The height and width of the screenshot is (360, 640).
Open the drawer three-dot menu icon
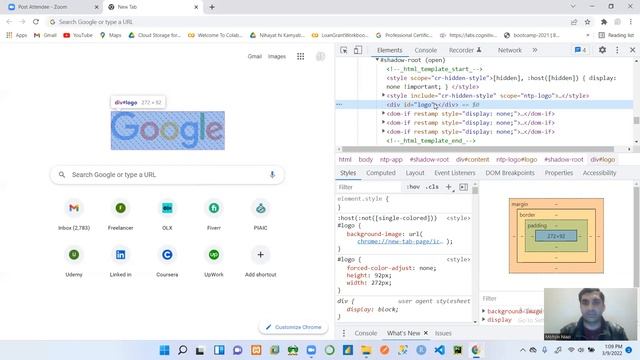click(x=344, y=333)
